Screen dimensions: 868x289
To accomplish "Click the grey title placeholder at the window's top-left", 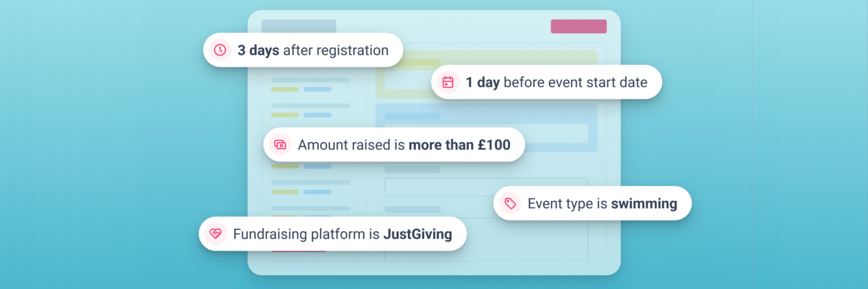I will click(x=299, y=25).
